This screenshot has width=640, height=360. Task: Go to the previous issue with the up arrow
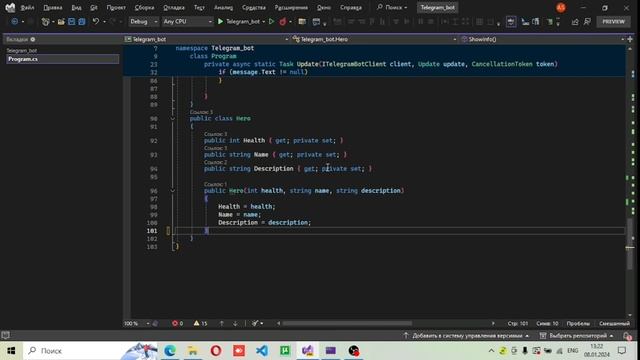pyautogui.click(x=222, y=323)
